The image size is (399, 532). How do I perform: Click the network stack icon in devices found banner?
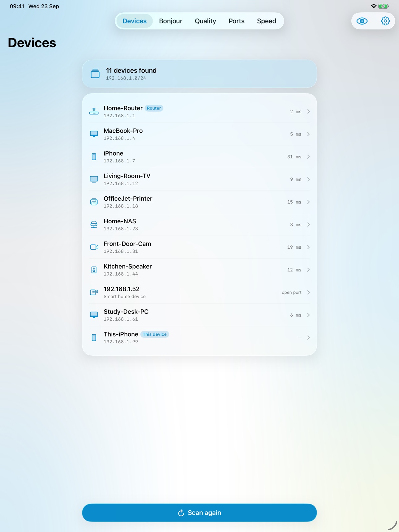(95, 74)
